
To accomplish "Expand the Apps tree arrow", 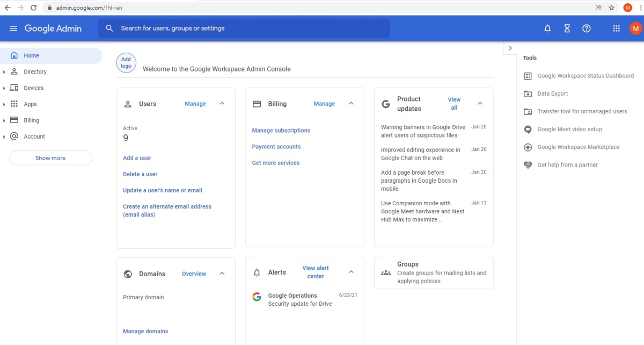I will [4, 104].
